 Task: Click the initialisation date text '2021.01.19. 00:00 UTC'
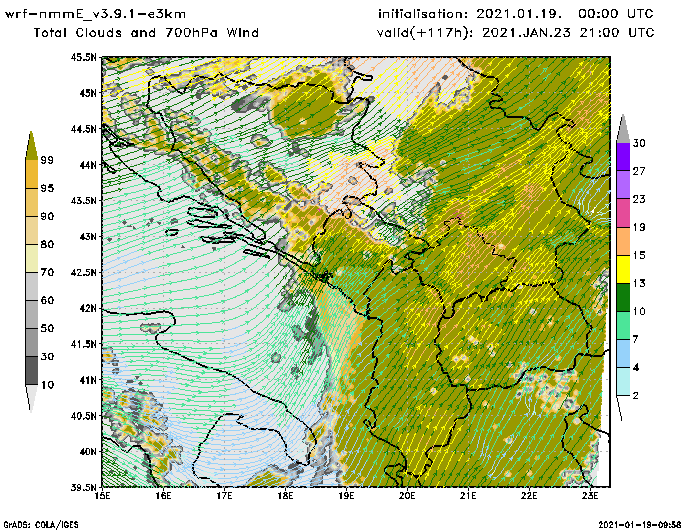(x=565, y=14)
